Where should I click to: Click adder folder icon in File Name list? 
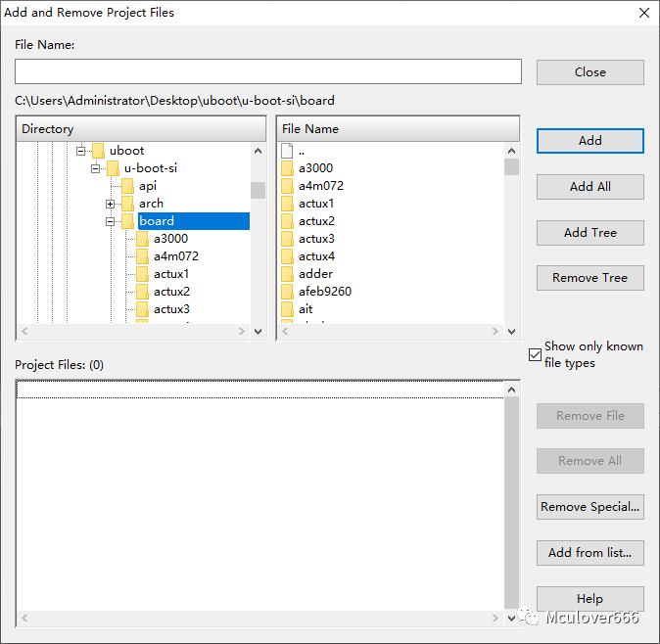pyautogui.click(x=288, y=274)
